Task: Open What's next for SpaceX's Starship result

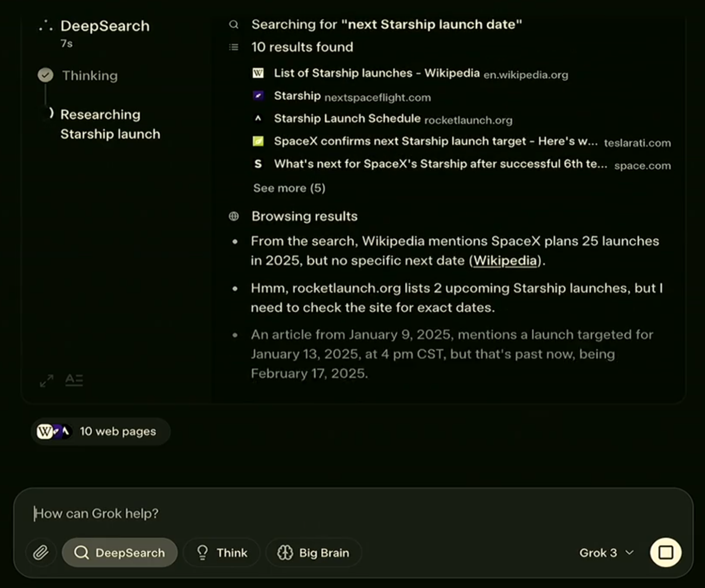Action: tap(461, 164)
